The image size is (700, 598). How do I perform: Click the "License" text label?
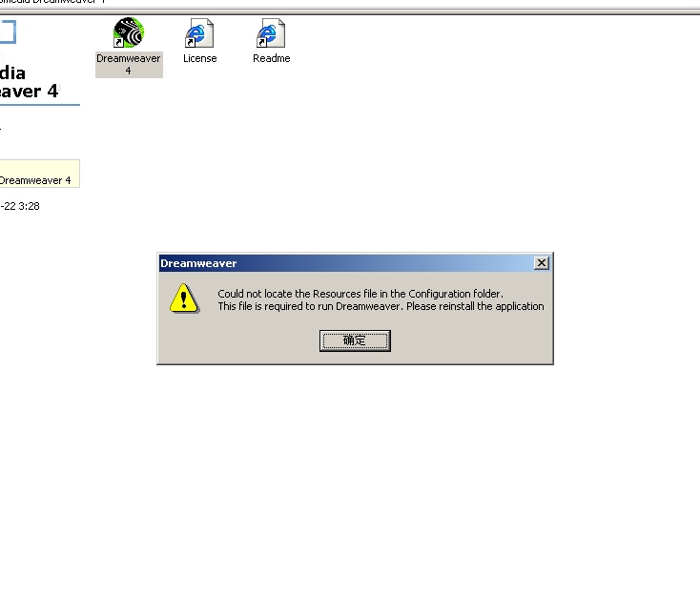(199, 58)
